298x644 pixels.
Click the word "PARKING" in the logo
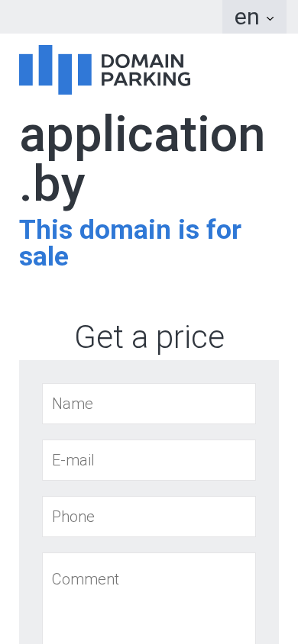tap(146, 79)
